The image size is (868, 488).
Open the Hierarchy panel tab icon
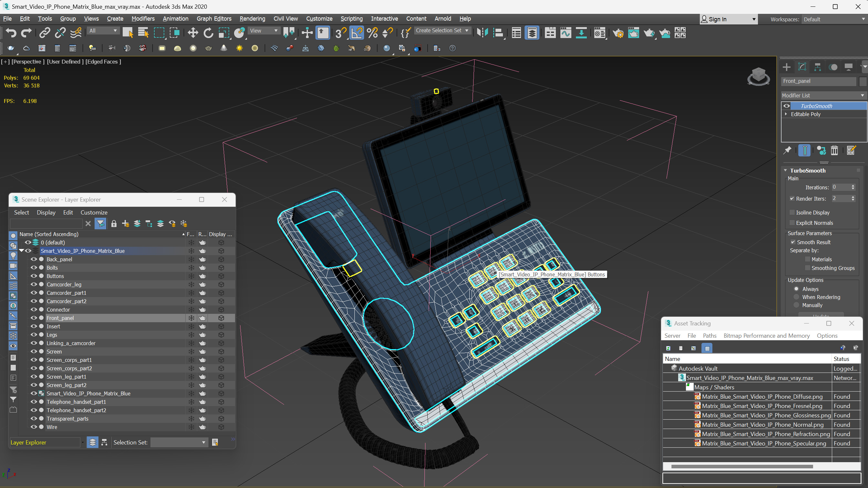[817, 67]
